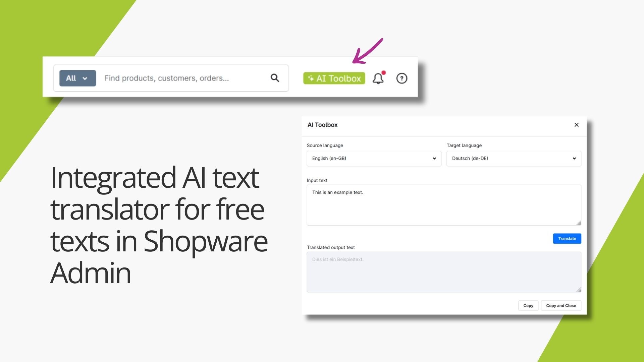
Task: Open the help question mark icon
Action: point(401,78)
